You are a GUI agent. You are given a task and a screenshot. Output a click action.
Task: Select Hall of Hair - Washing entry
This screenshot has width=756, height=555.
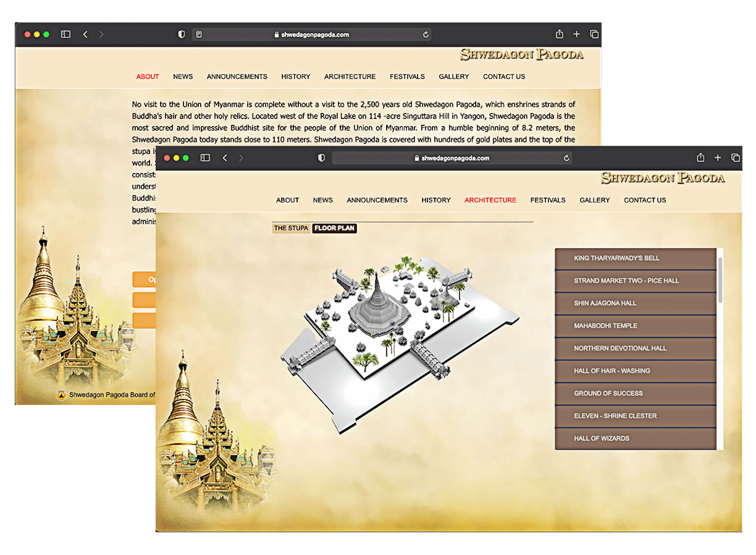[x=635, y=371]
